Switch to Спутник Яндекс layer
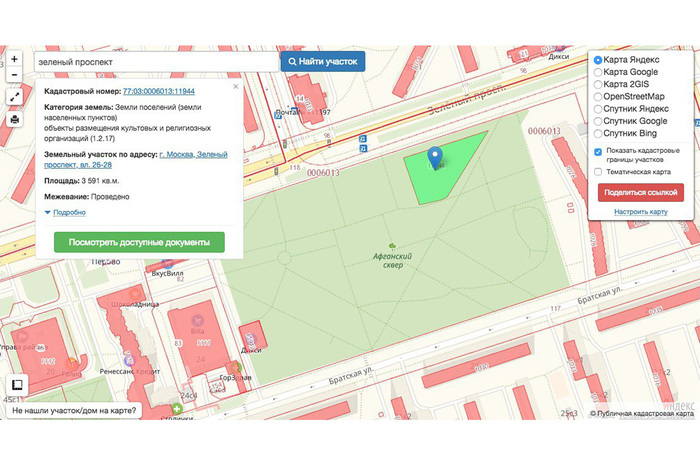This screenshot has width=700, height=466. 598,109
